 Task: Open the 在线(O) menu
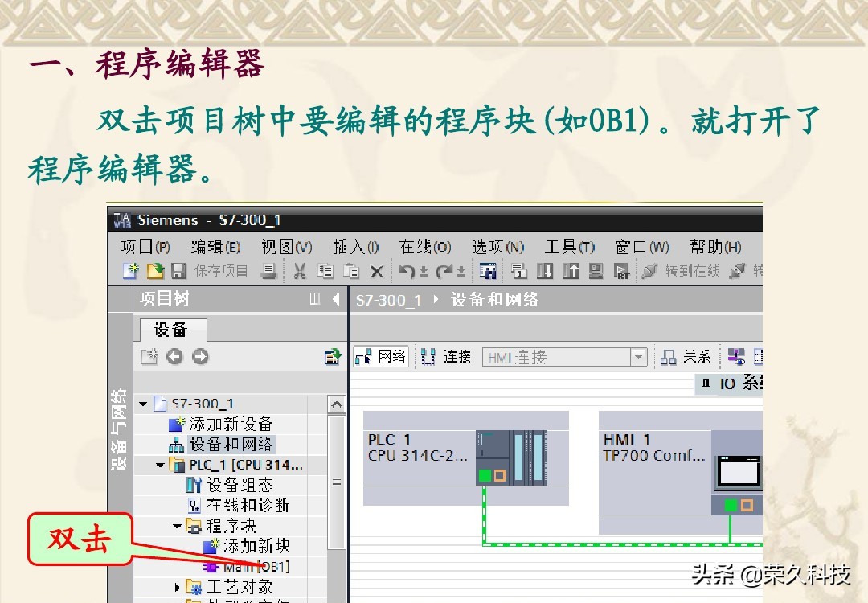(x=424, y=247)
